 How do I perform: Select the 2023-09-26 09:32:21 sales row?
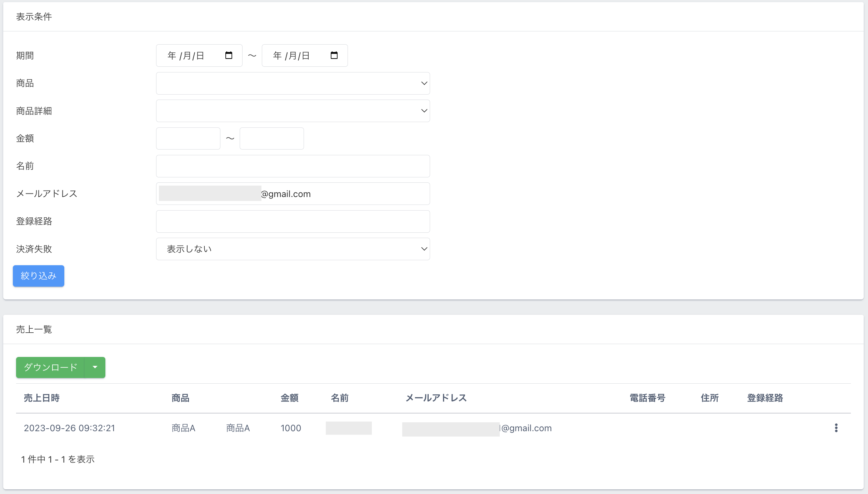click(x=70, y=428)
